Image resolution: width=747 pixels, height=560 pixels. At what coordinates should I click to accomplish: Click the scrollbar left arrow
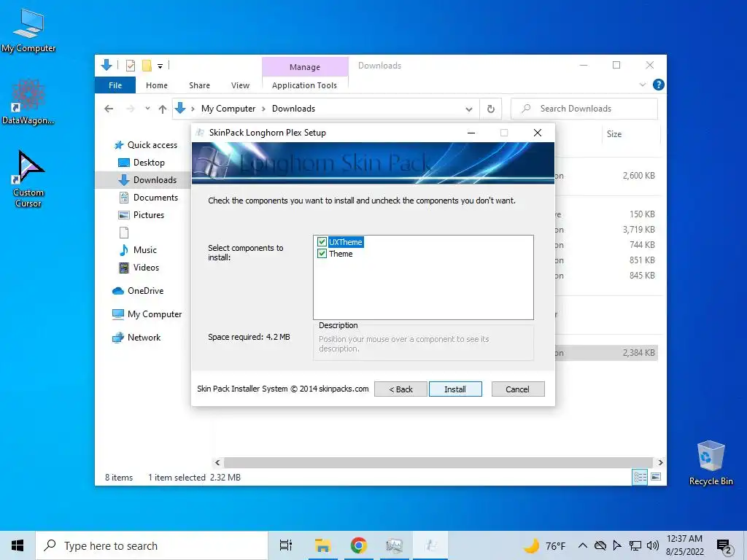point(217,462)
